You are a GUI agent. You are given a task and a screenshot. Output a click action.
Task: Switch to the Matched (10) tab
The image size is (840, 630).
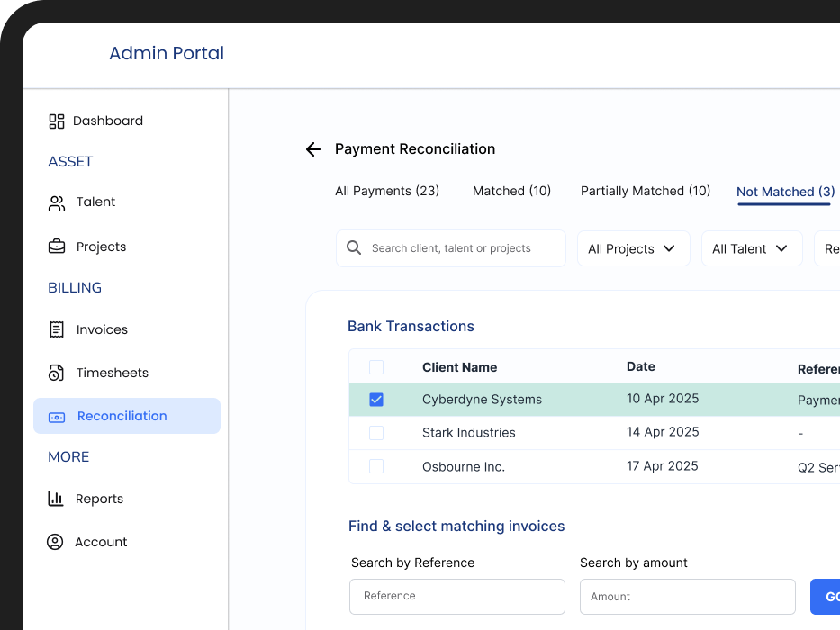(511, 191)
